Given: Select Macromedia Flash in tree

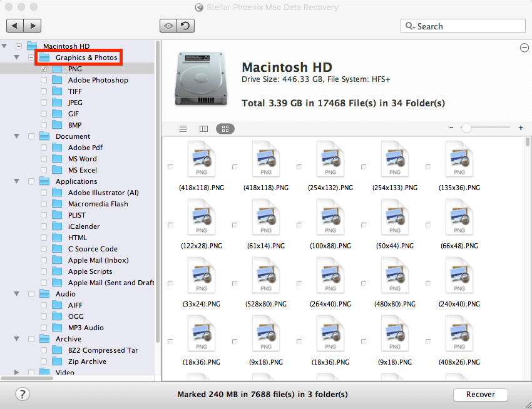Looking at the screenshot, I should 98,204.
